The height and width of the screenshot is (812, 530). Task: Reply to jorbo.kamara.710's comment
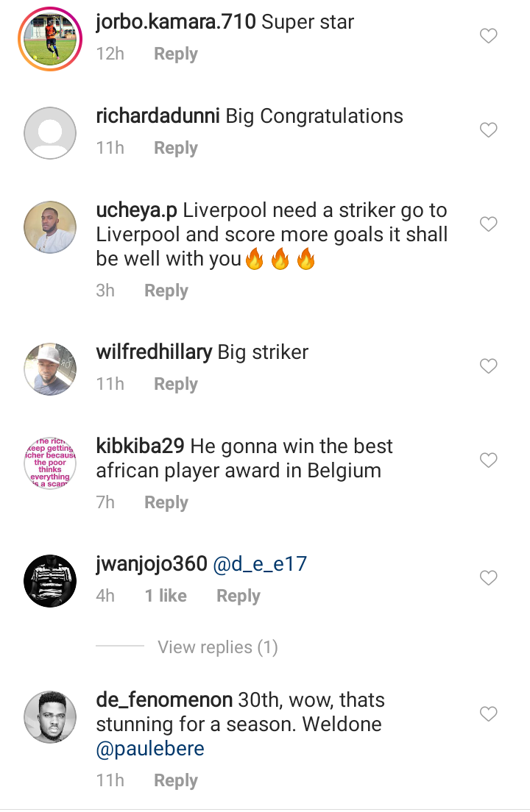click(176, 54)
